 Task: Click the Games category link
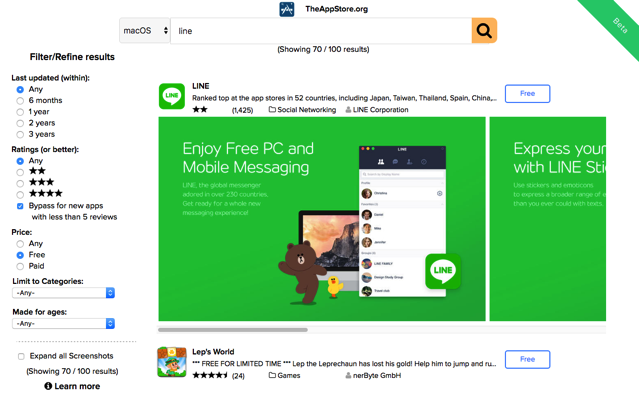pyautogui.click(x=289, y=375)
